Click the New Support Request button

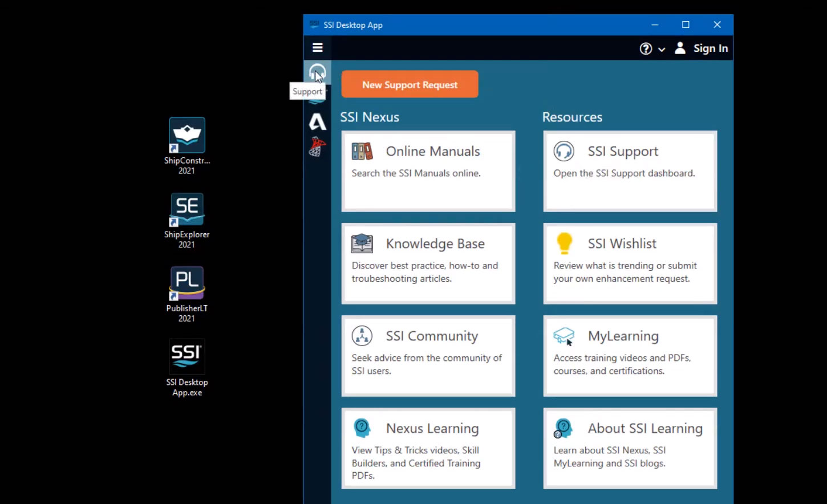click(410, 84)
